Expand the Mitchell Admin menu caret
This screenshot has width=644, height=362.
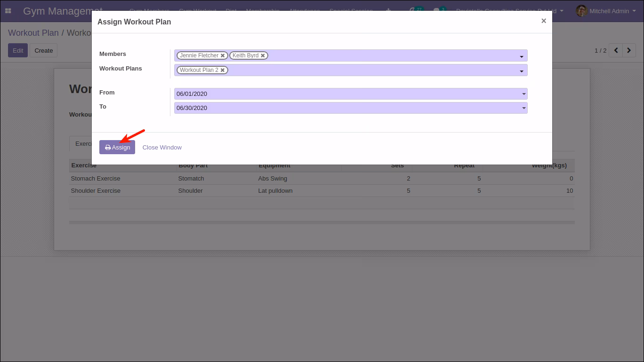coord(635,11)
